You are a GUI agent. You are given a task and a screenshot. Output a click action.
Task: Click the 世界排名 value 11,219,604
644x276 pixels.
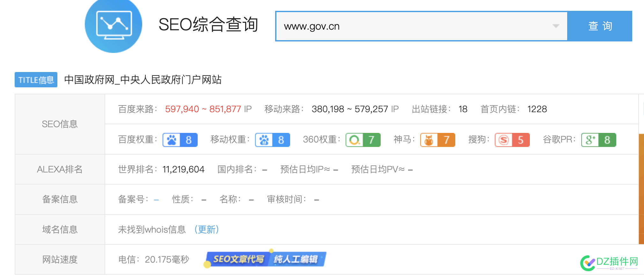[184, 169]
